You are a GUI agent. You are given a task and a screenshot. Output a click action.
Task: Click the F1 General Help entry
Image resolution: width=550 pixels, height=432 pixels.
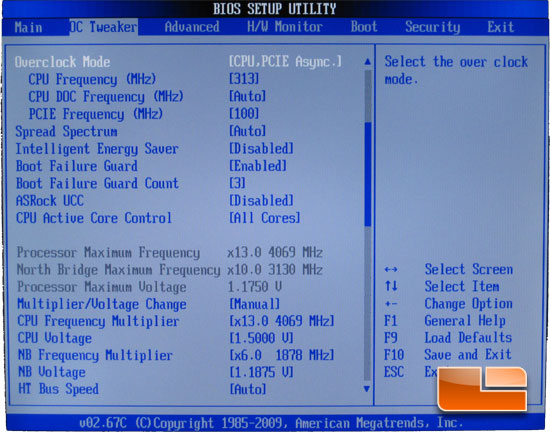tap(445, 320)
